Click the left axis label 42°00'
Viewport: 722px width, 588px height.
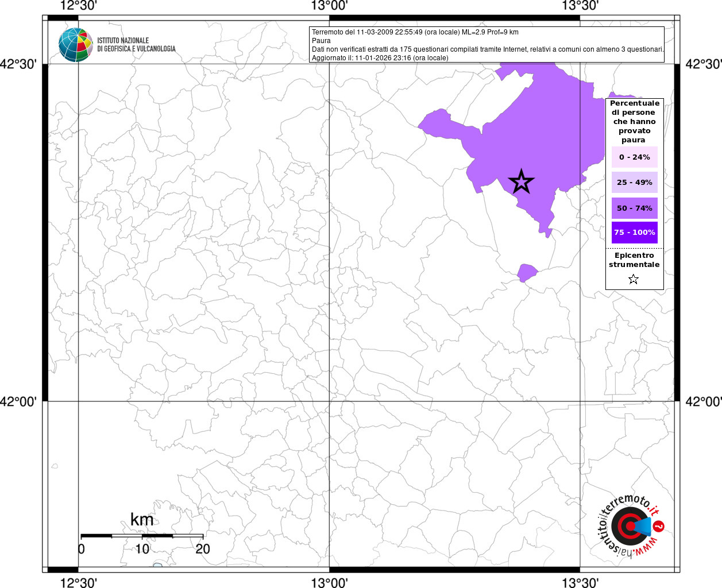coord(18,401)
